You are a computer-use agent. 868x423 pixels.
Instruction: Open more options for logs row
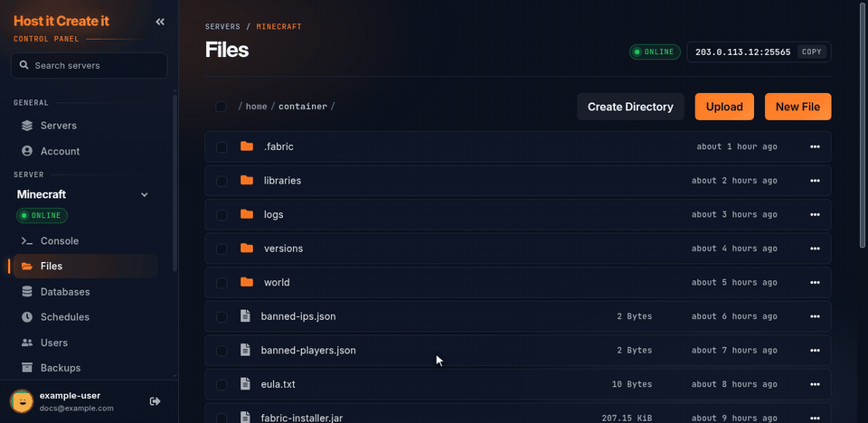click(815, 214)
